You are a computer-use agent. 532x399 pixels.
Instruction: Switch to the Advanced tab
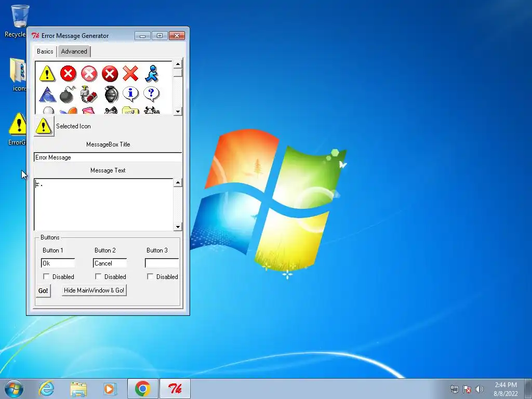pyautogui.click(x=74, y=51)
